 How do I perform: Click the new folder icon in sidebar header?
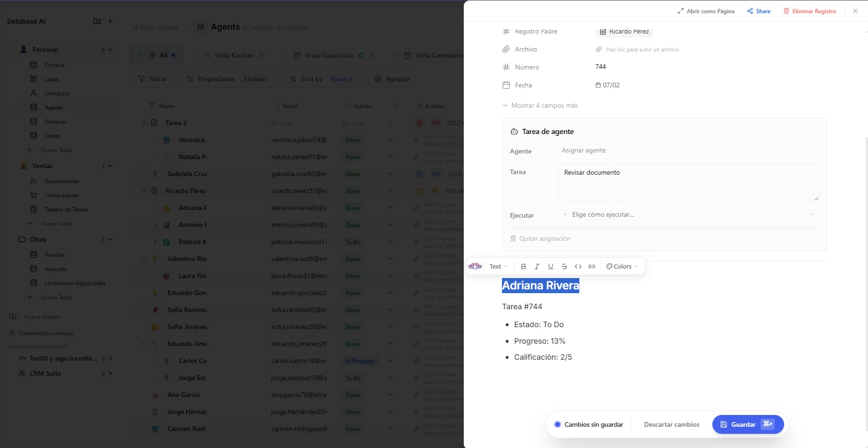pyautogui.click(x=97, y=21)
